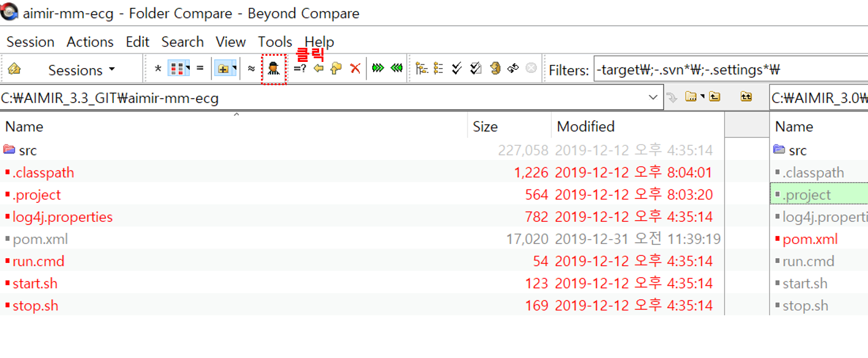Sort by the Size column header
This screenshot has width=868, height=358.
[x=510, y=126]
